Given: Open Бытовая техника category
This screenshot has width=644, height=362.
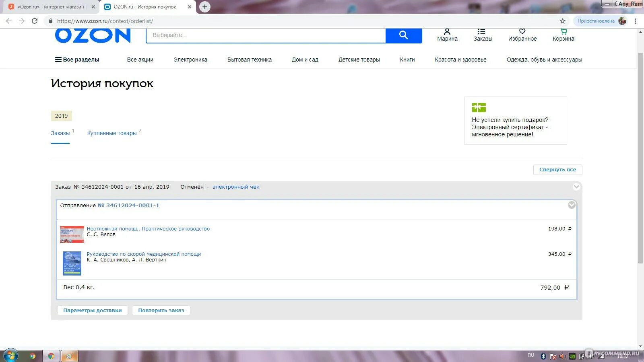Looking at the screenshot, I should click(x=250, y=60).
